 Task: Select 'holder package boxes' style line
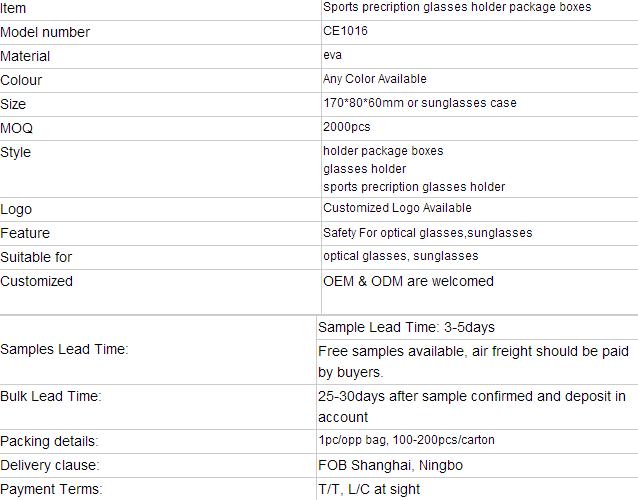pyautogui.click(x=383, y=151)
